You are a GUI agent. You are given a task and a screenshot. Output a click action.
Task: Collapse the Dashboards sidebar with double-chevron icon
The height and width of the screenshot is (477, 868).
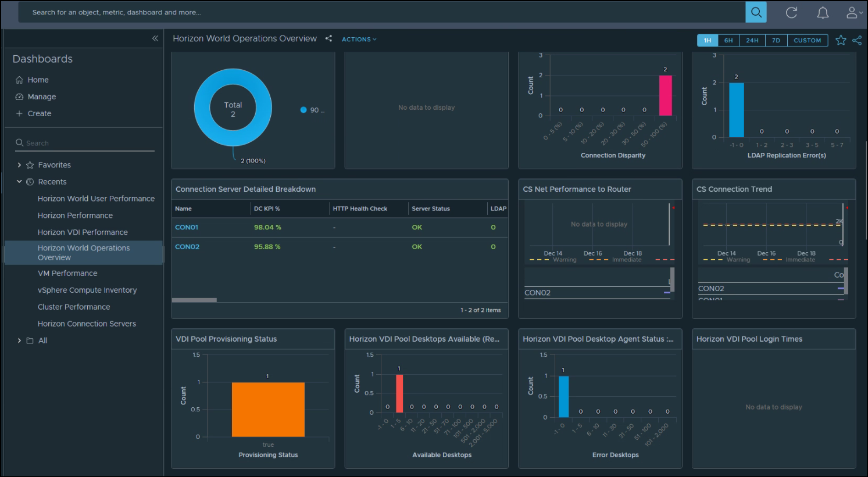[155, 38]
